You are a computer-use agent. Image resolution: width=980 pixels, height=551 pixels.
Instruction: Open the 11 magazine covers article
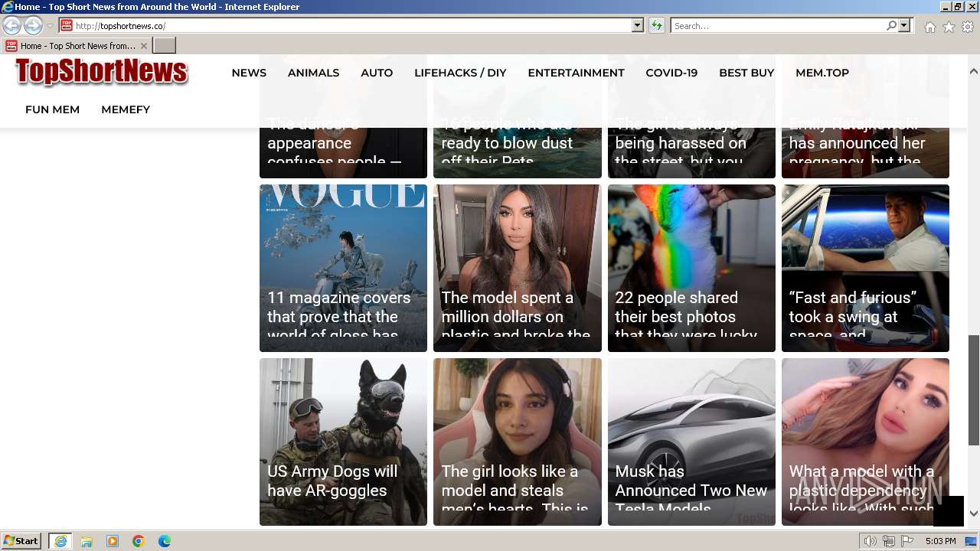coord(343,268)
